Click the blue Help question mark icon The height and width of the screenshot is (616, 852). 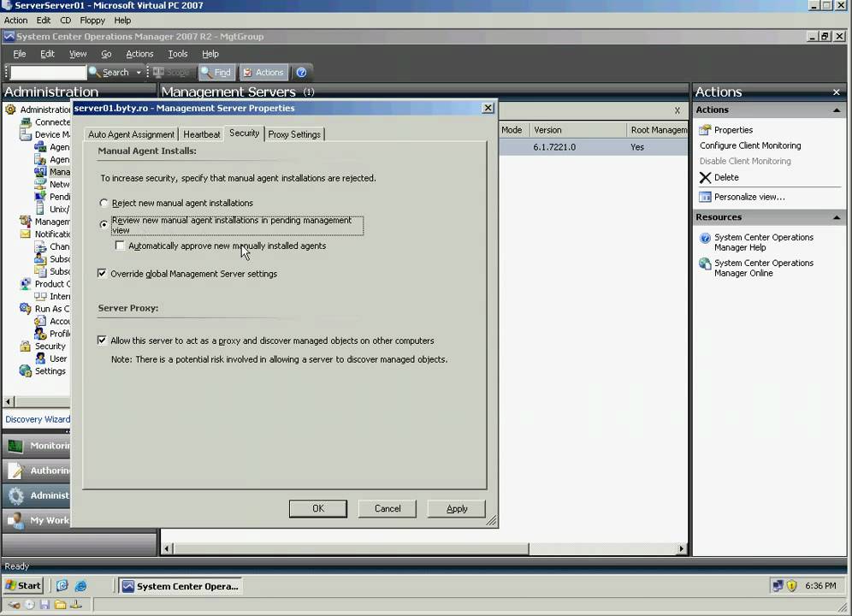(x=302, y=73)
